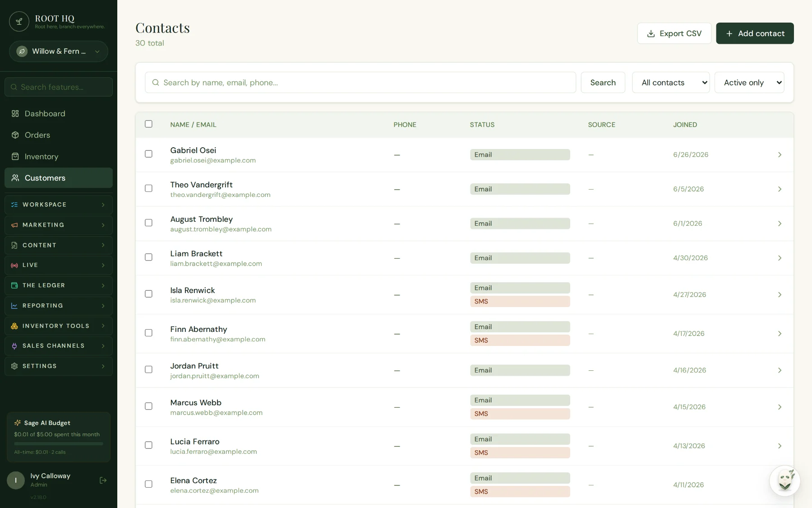Image resolution: width=812 pixels, height=508 pixels.
Task: Click the Orders box icon
Action: 15,135
